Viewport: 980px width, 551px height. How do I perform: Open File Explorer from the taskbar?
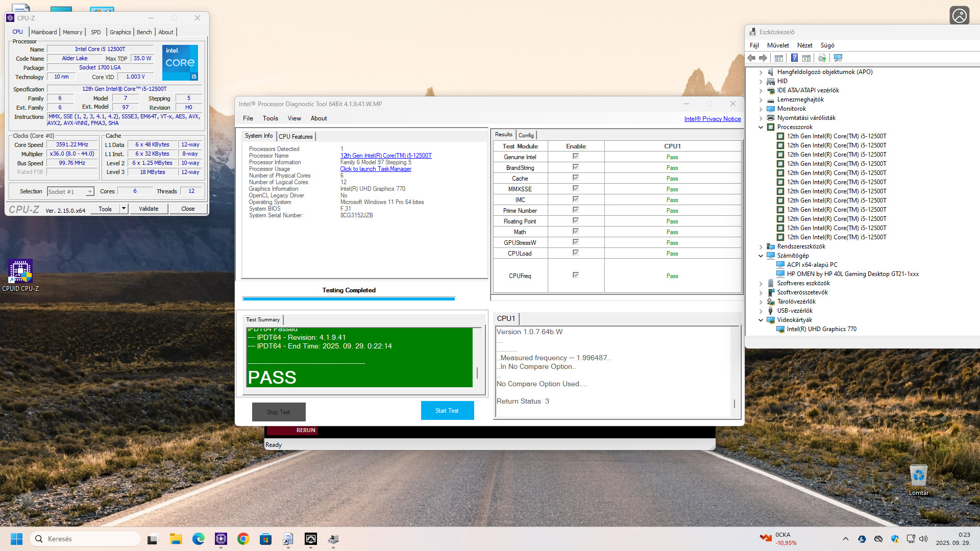(x=176, y=539)
